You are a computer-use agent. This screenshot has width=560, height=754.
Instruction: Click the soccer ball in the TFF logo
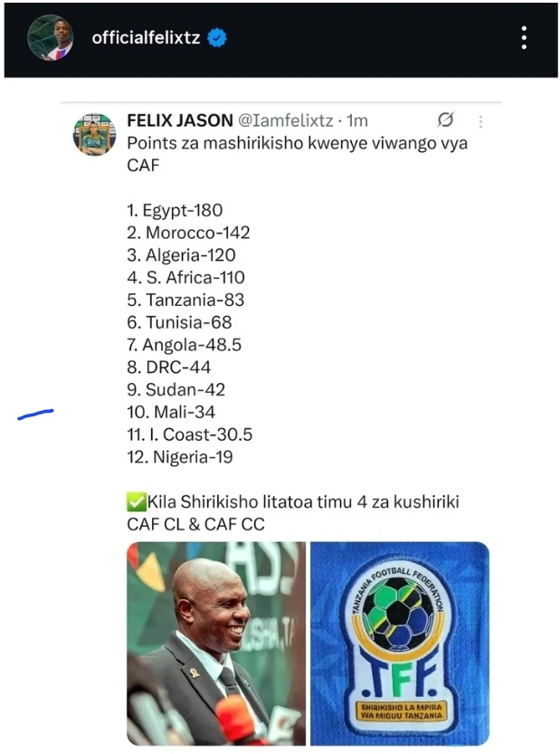pyautogui.click(x=399, y=608)
